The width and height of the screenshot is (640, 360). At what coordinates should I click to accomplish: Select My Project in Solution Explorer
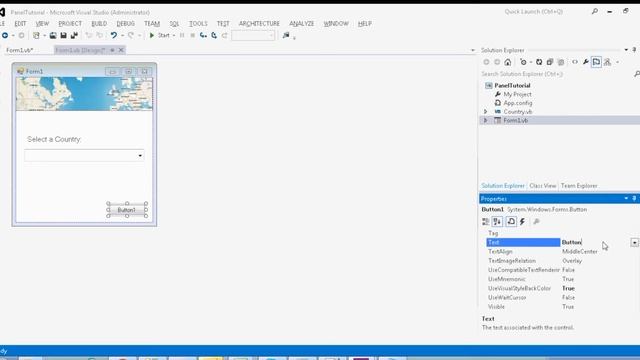pos(517,94)
